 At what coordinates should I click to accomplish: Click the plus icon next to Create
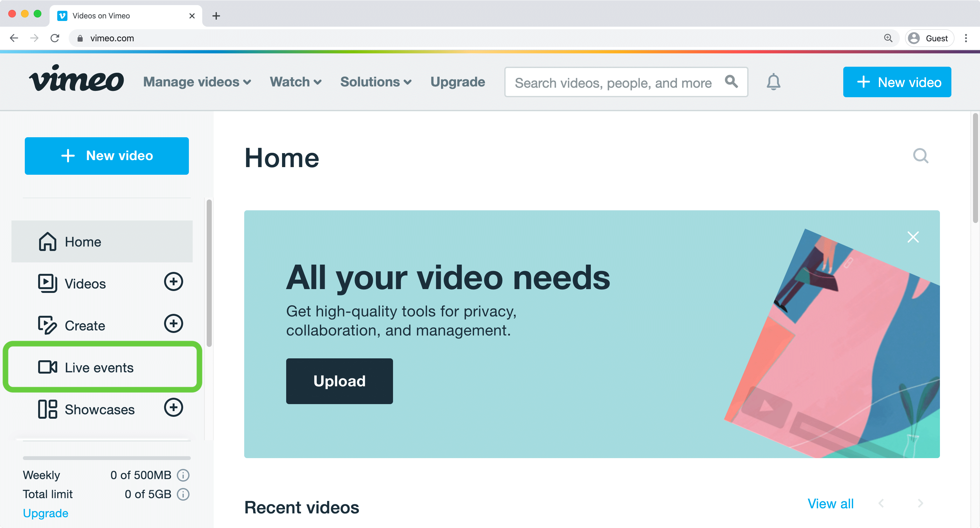tap(174, 324)
